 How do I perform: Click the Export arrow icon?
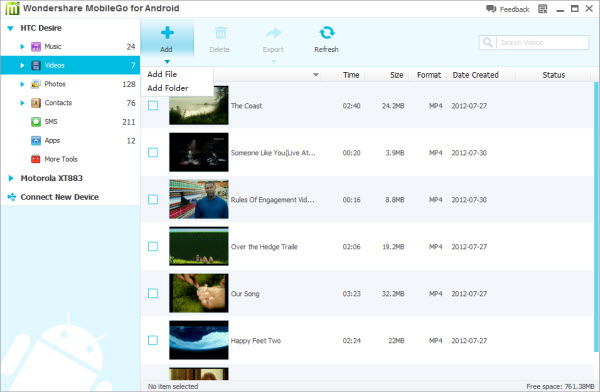274,33
